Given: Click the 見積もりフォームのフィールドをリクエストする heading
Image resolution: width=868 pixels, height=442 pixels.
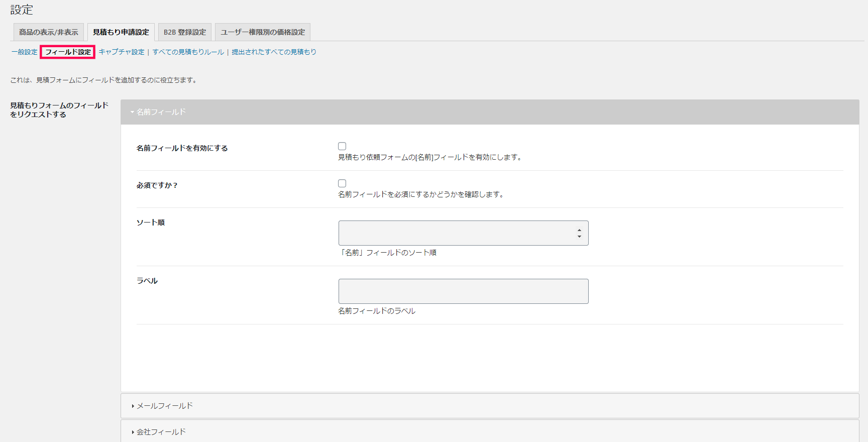Looking at the screenshot, I should (x=59, y=110).
